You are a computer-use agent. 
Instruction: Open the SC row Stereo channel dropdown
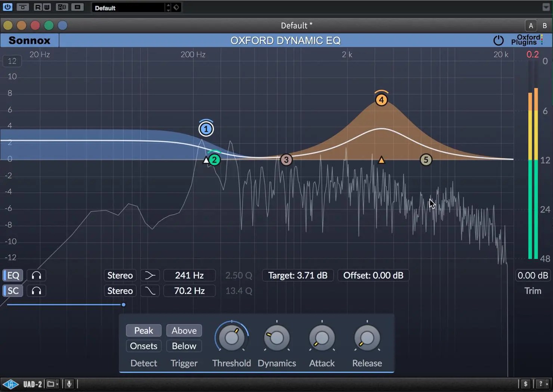120,291
